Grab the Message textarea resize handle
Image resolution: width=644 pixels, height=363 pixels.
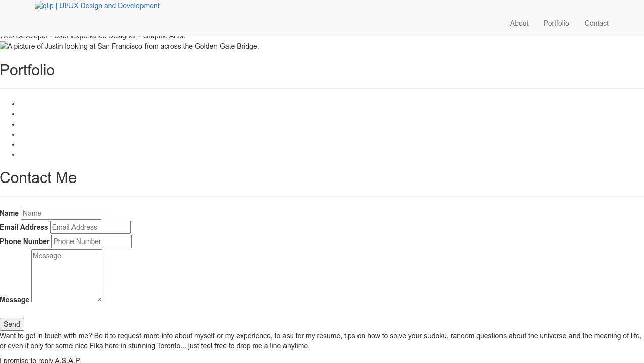(x=100, y=300)
